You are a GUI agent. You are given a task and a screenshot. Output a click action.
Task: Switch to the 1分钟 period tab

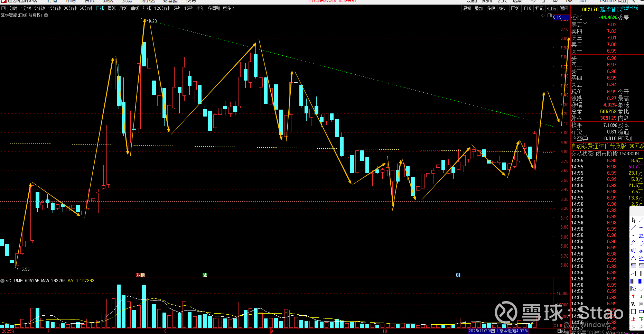pos(26,8)
